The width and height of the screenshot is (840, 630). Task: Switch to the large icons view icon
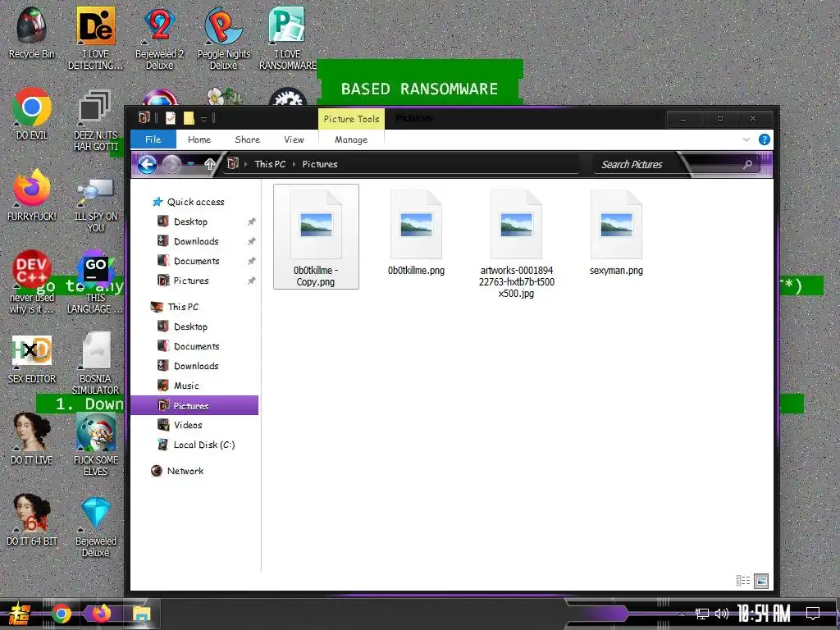pos(761,581)
